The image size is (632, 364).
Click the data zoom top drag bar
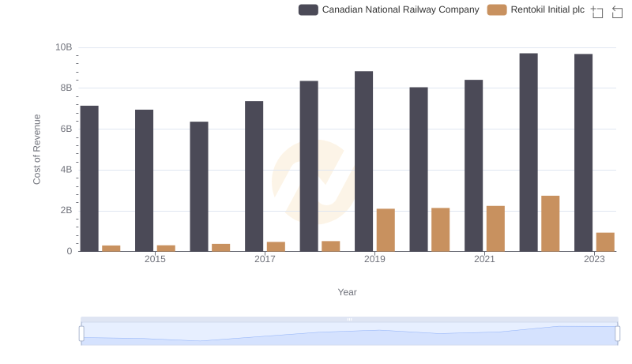click(349, 319)
